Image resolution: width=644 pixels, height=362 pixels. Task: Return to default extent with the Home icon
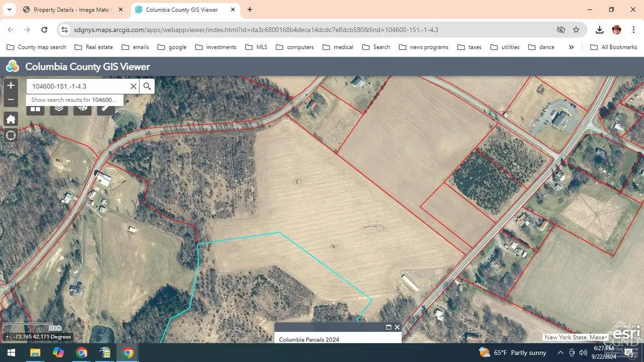pyautogui.click(x=10, y=119)
